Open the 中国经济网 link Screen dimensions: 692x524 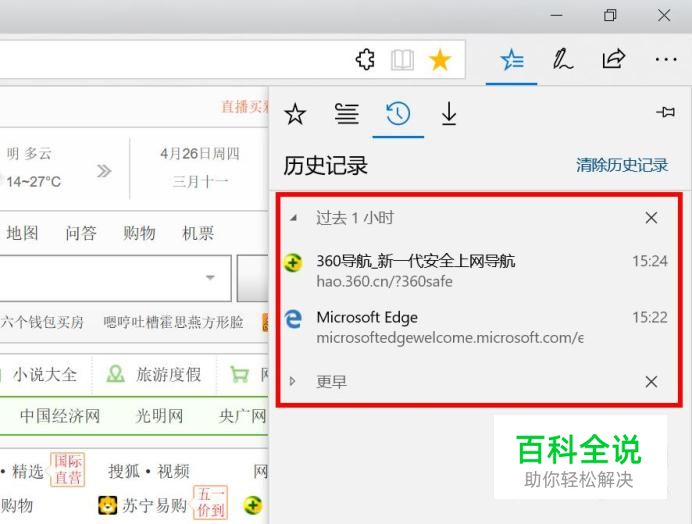pyautogui.click(x=60, y=416)
